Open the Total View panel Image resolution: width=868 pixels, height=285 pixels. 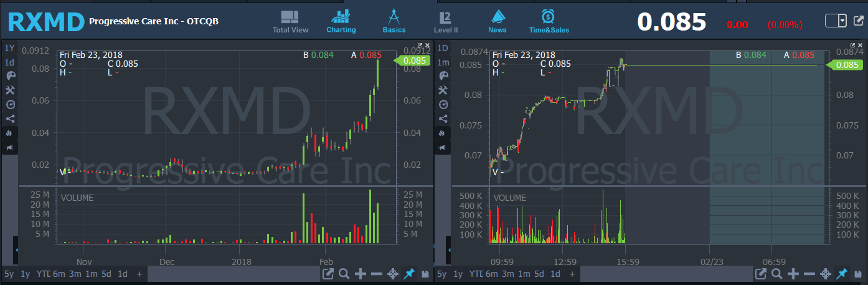[290, 22]
